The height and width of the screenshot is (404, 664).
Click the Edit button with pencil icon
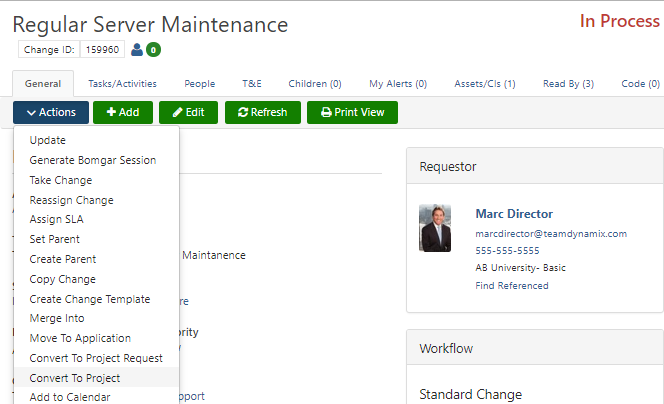[188, 112]
